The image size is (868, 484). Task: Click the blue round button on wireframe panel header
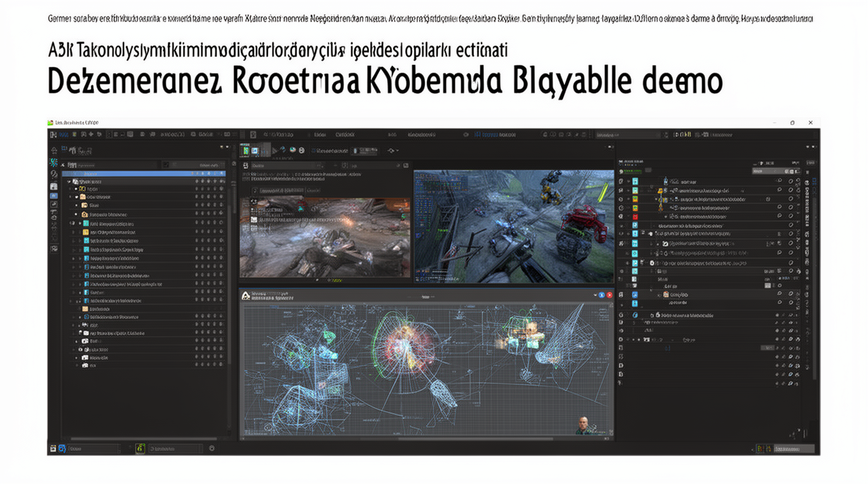pyautogui.click(x=602, y=295)
